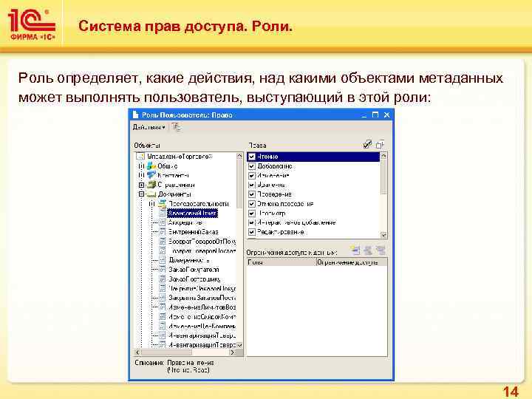Expand the Константы tree branch
The image size is (532, 399).
141,175
